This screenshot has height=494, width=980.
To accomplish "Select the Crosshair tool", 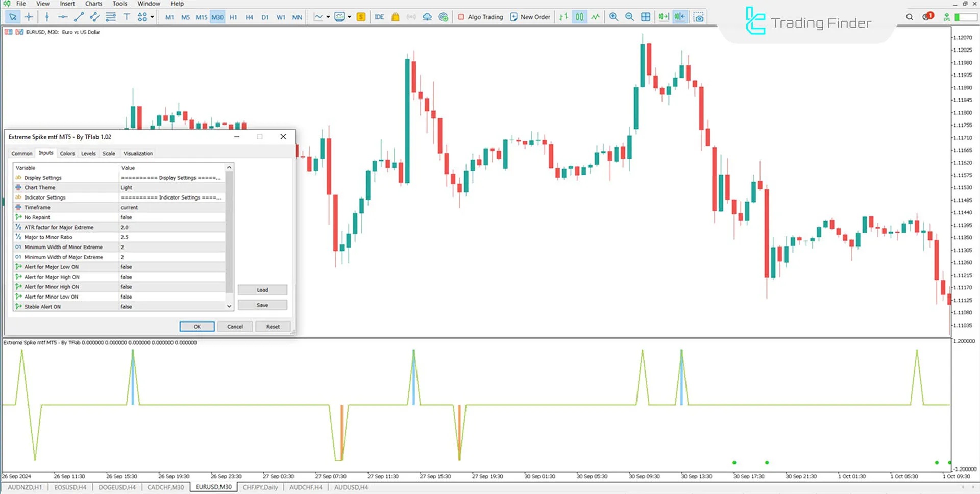I will click(29, 17).
